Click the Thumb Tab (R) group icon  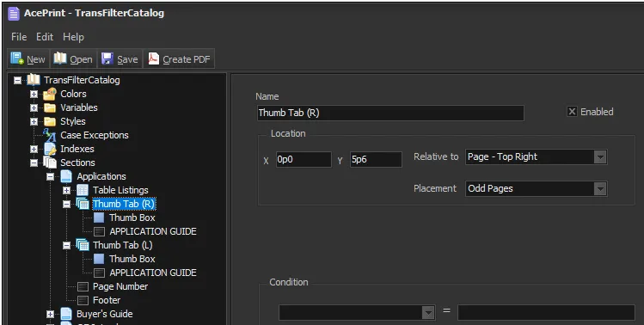[83, 204]
